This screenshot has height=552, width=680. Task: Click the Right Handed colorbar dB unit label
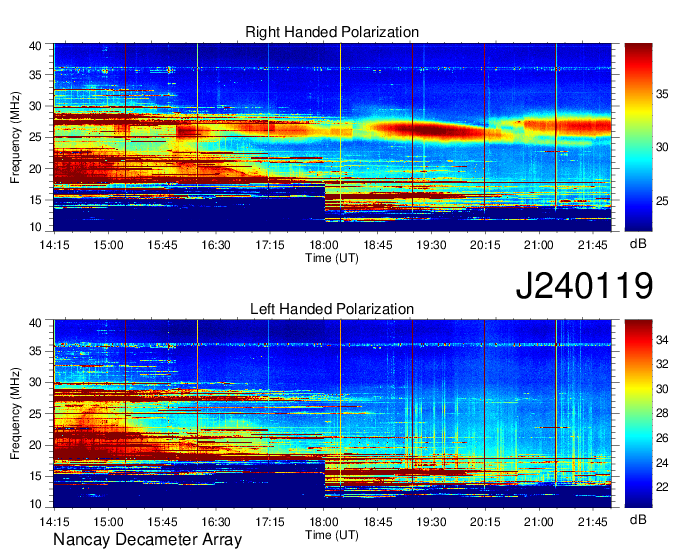coord(638,244)
